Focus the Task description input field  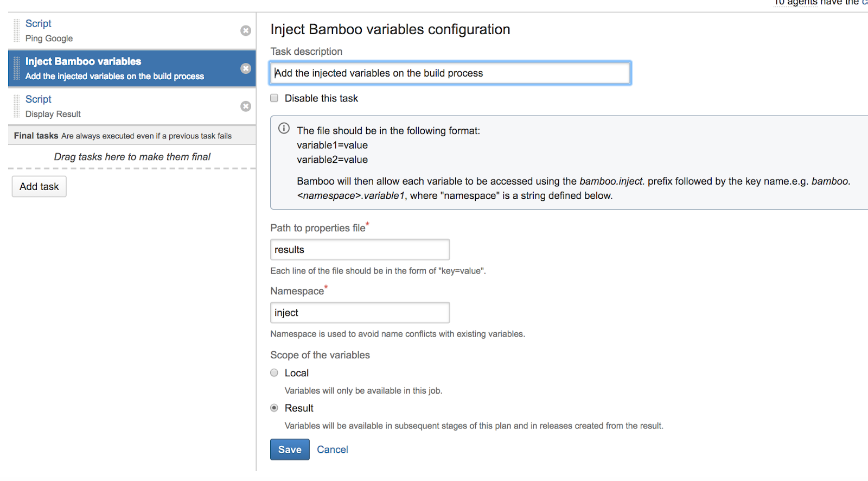click(x=450, y=73)
